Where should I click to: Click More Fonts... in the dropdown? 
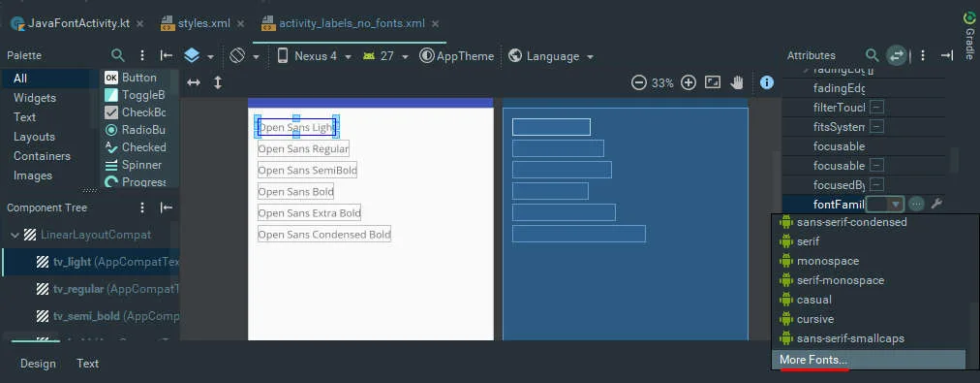[870, 360]
